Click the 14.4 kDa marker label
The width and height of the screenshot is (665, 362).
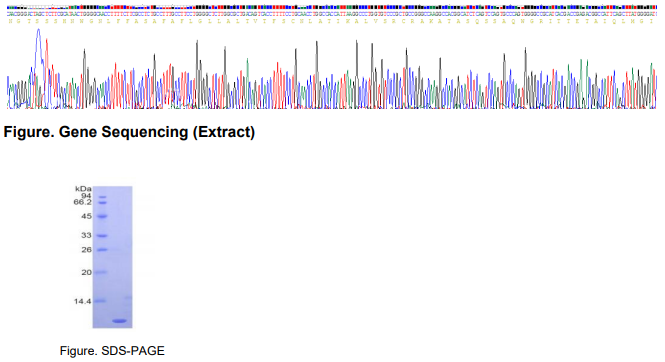tap(82, 301)
